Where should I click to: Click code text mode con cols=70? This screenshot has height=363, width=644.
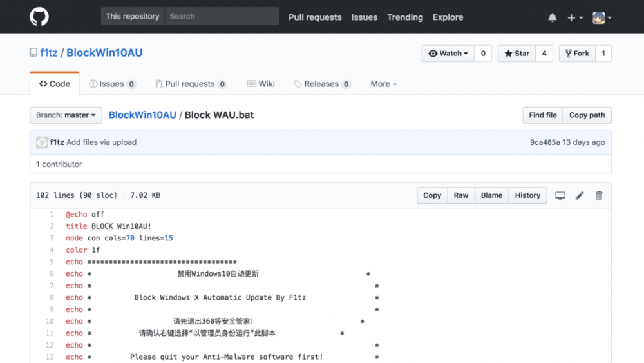(x=100, y=238)
